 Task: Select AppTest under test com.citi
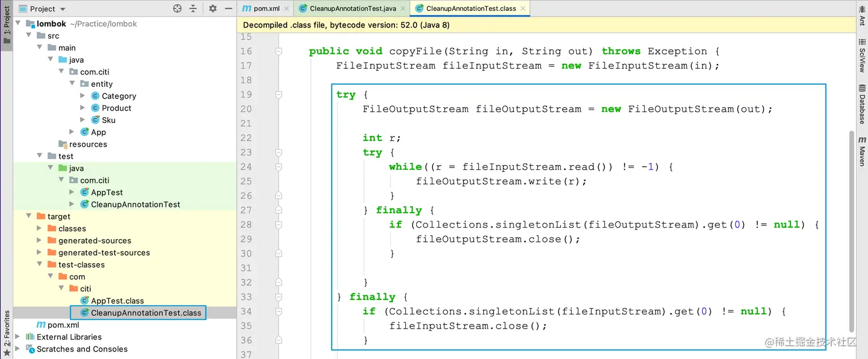[107, 192]
